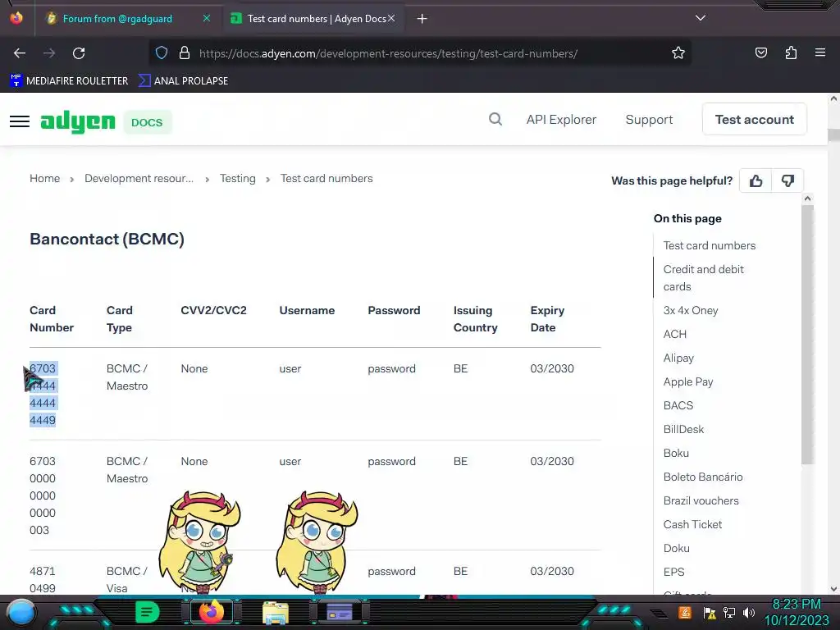Go back to the previous page
The image size is (840, 630).
pos(20,53)
